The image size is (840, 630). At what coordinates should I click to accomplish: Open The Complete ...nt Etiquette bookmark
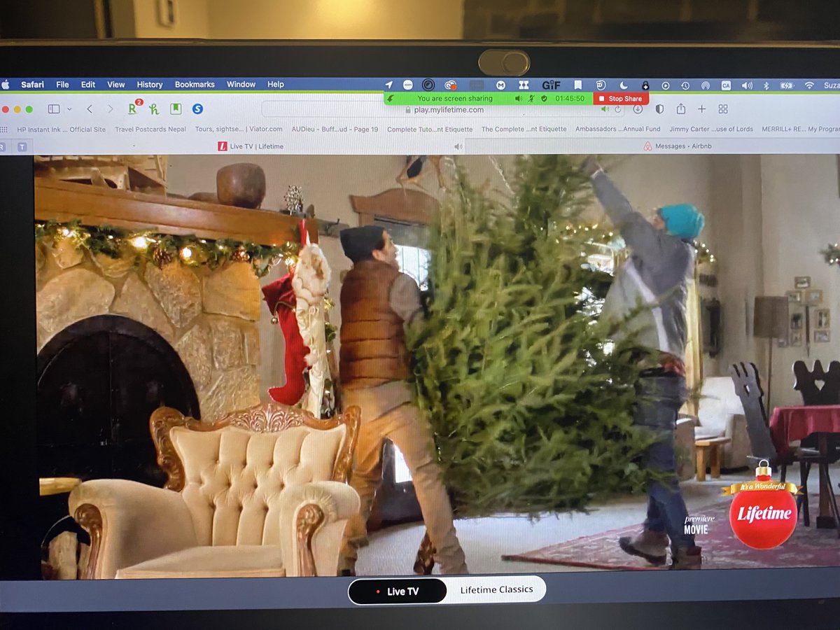point(524,129)
